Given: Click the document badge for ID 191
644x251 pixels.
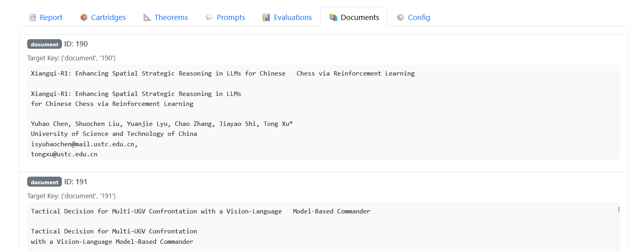Looking at the screenshot, I should coord(44,182).
